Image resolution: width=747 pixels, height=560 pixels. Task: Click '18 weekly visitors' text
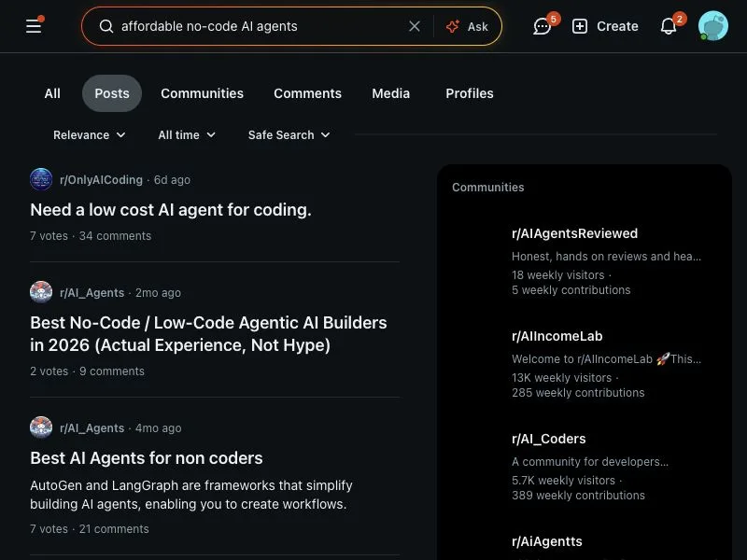tap(557, 274)
